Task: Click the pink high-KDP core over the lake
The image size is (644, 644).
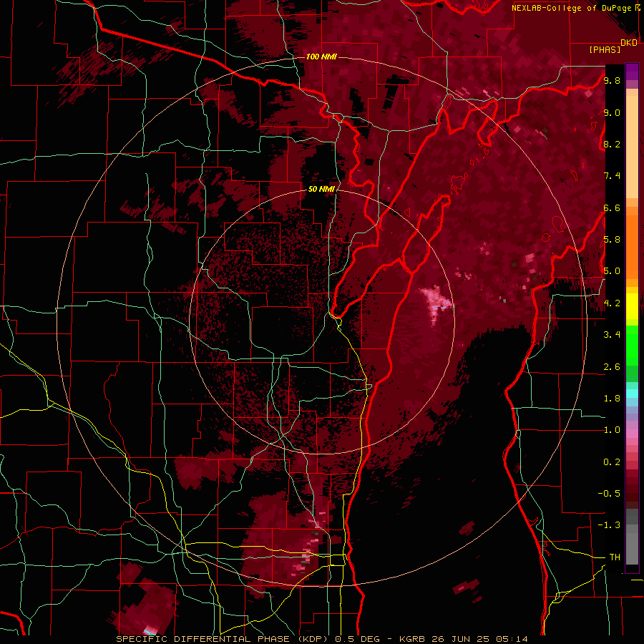Action: 436,303
